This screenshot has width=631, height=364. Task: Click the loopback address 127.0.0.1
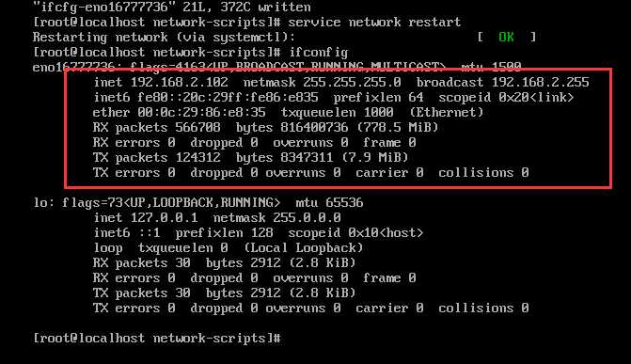tap(165, 218)
